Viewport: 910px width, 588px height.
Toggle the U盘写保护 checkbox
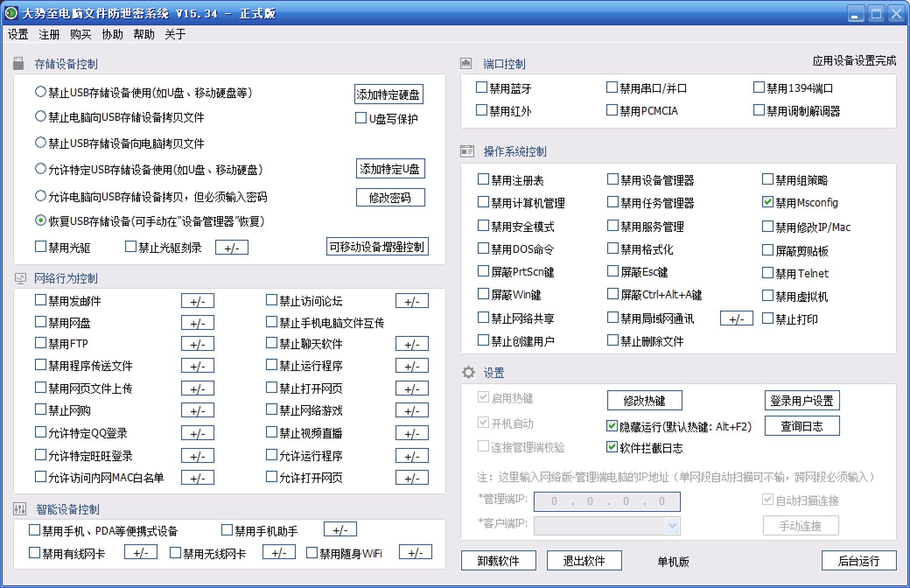(x=361, y=118)
